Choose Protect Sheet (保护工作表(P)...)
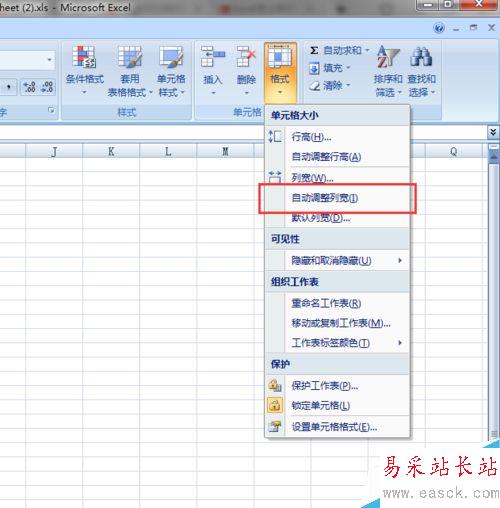The image size is (500, 508). (x=337, y=386)
